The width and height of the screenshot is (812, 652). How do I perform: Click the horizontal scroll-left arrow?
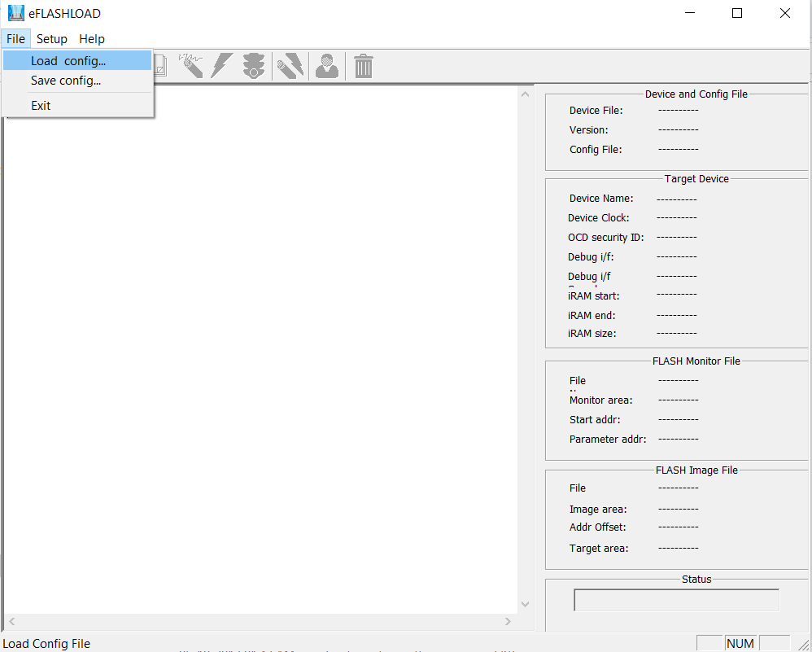[12, 621]
